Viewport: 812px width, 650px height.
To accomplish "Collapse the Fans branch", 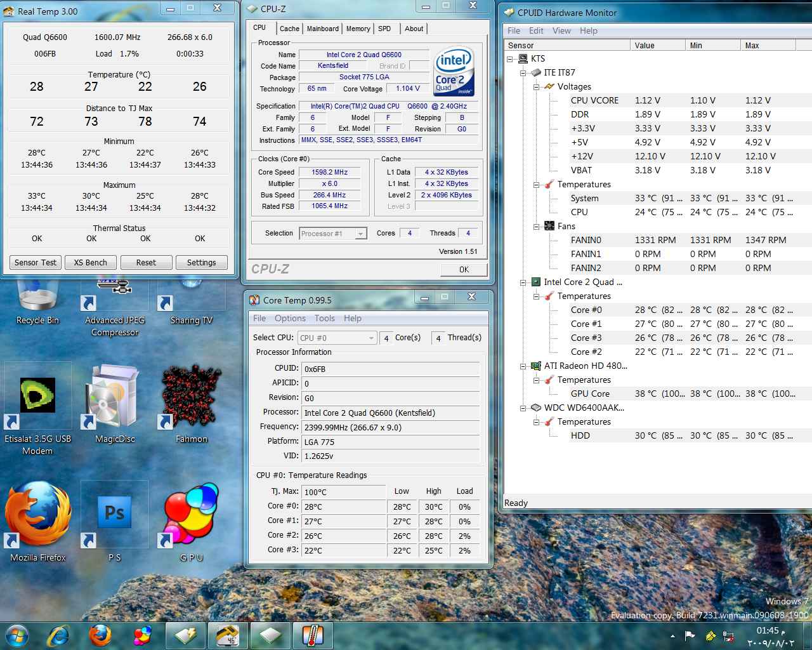I will click(537, 227).
